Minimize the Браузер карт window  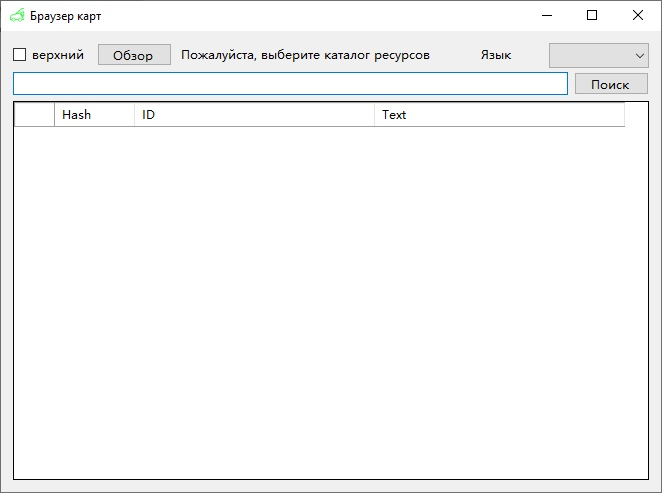click(547, 16)
